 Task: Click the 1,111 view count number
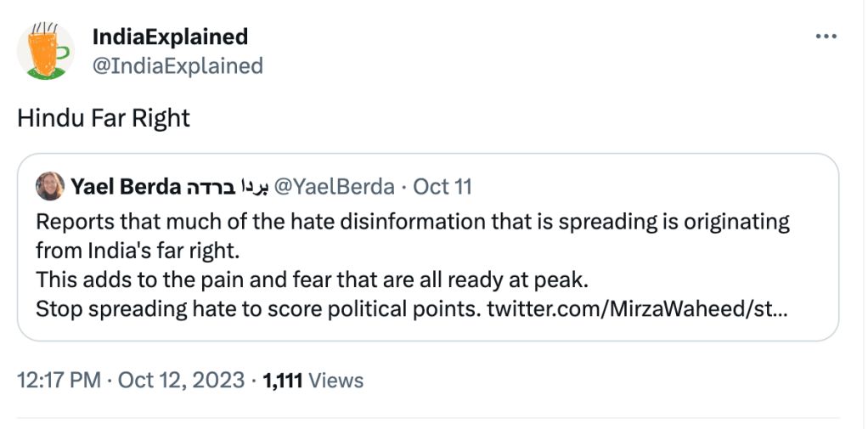[283, 381]
